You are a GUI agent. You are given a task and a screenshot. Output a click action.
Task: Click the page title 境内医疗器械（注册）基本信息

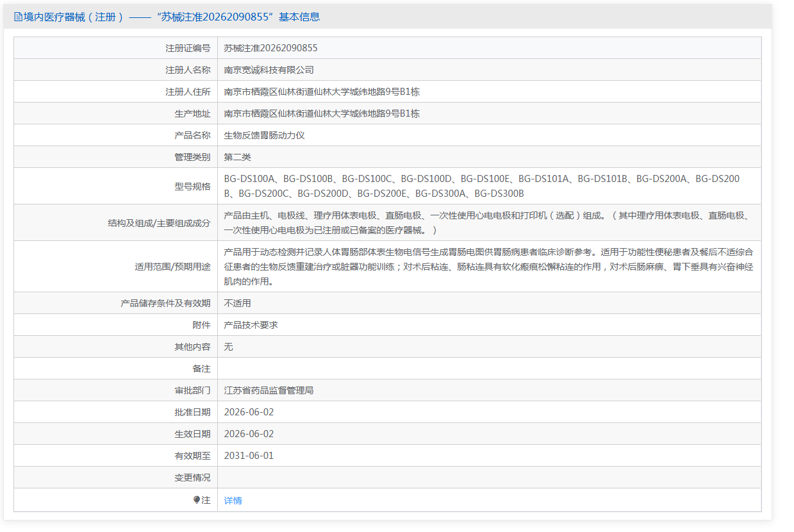[167, 17]
